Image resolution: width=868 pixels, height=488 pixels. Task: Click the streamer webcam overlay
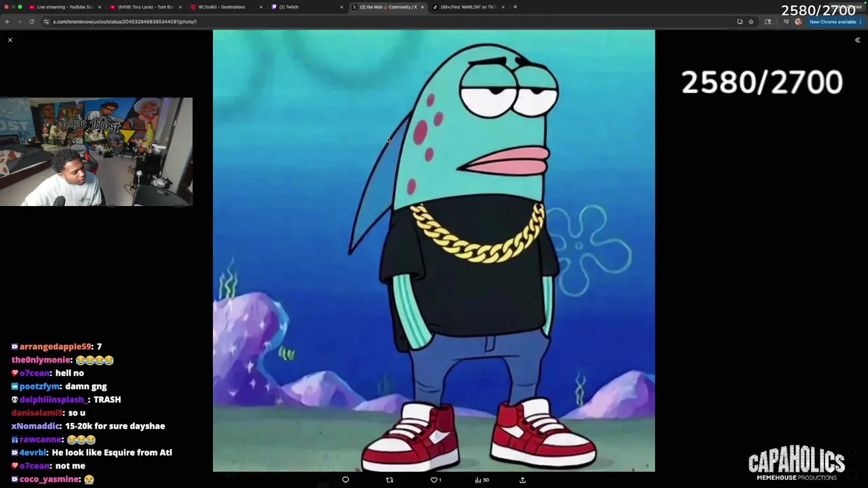coord(96,152)
